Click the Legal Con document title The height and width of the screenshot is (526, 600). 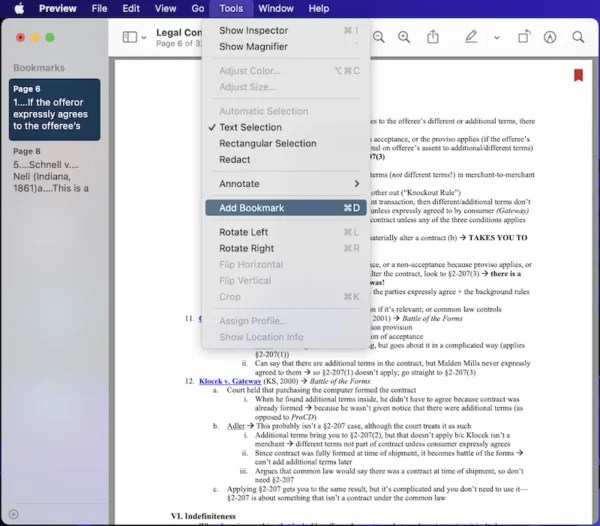pos(179,33)
